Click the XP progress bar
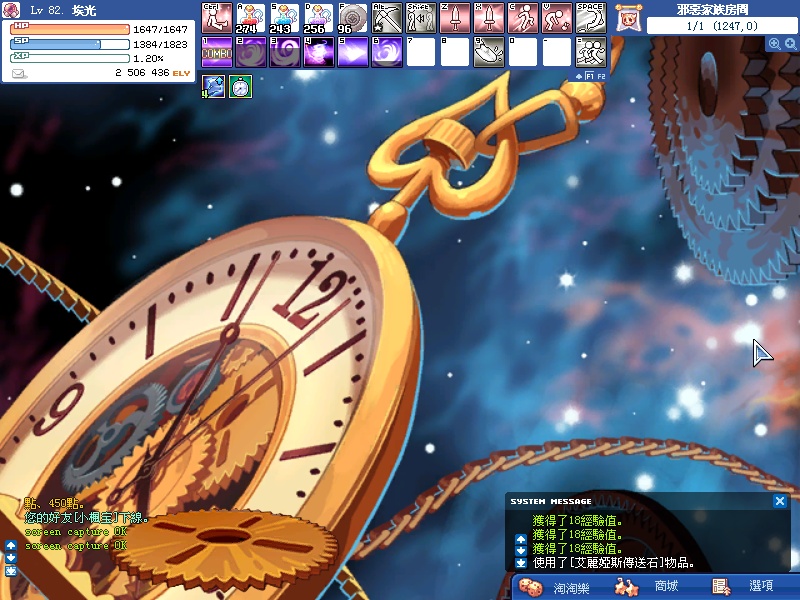 [70, 58]
